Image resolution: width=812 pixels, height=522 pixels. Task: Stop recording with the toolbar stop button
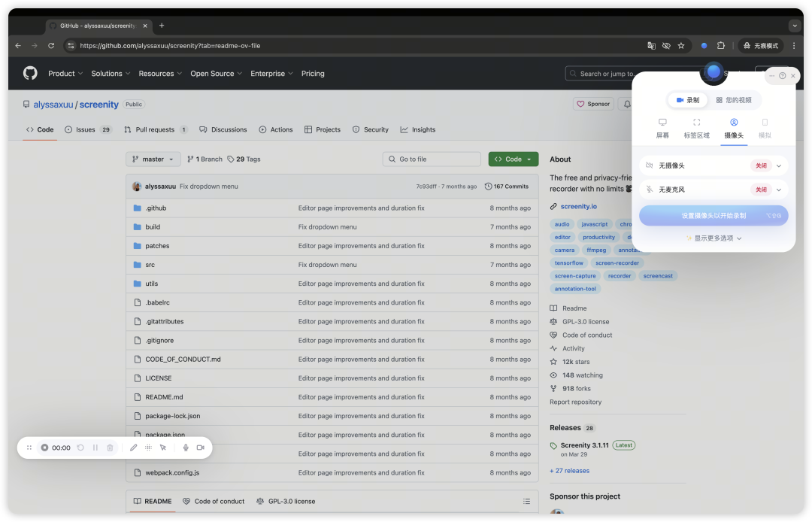pyautogui.click(x=44, y=448)
